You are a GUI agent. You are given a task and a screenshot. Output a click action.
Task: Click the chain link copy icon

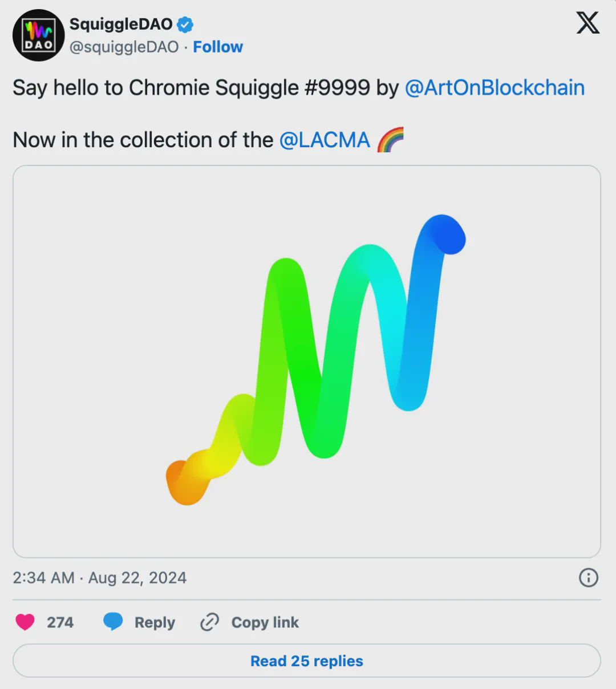209,622
